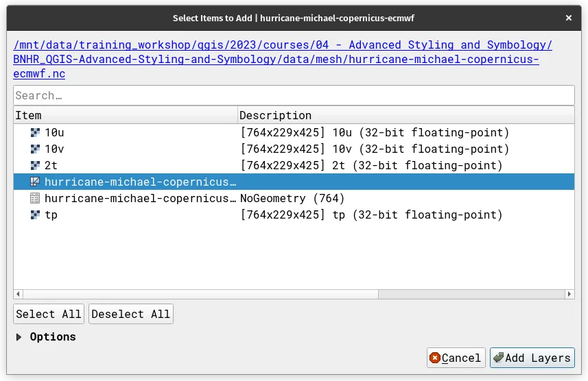588x381 pixels.
Task: Click the mesh layer icon in highlighted row
Action: [35, 182]
